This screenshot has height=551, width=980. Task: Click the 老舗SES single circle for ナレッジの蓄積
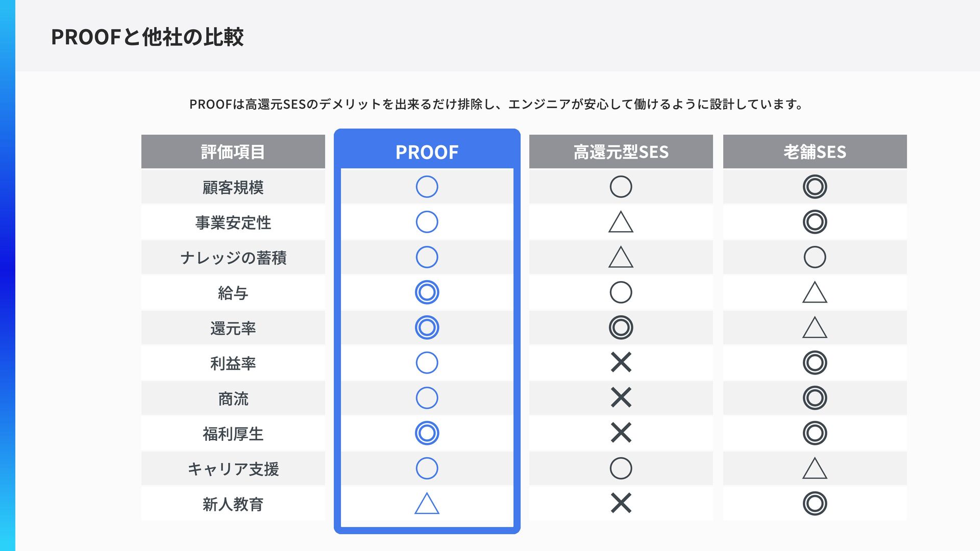coord(815,257)
